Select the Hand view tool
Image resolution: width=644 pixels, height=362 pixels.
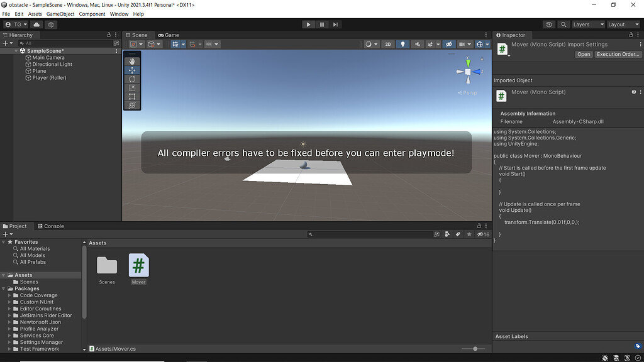point(132,62)
